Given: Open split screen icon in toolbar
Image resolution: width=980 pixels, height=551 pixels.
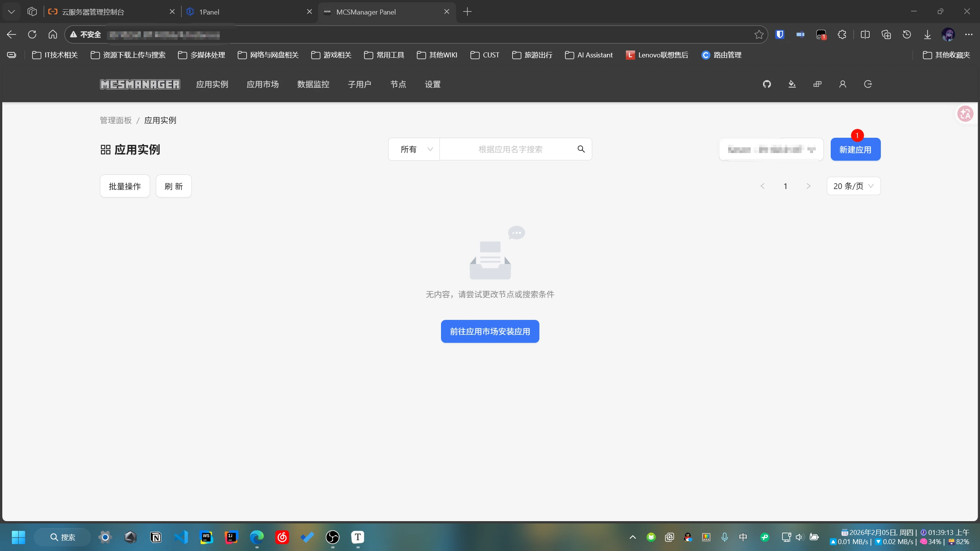Looking at the screenshot, I should pyautogui.click(x=865, y=34).
